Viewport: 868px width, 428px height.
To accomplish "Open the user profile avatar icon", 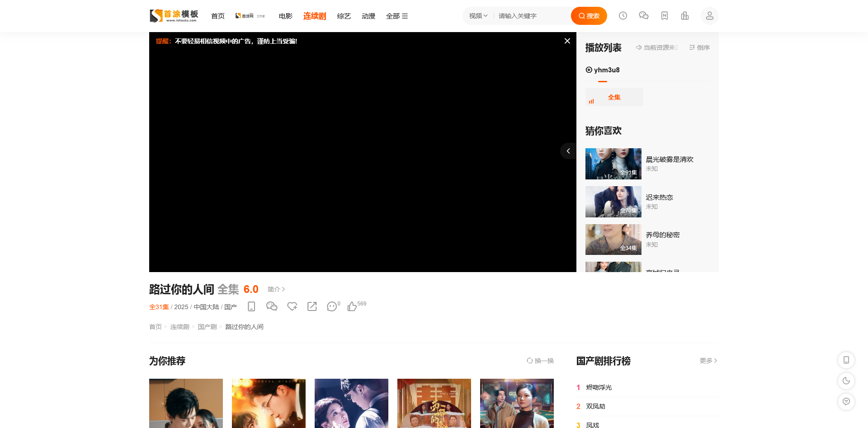I will tap(709, 16).
